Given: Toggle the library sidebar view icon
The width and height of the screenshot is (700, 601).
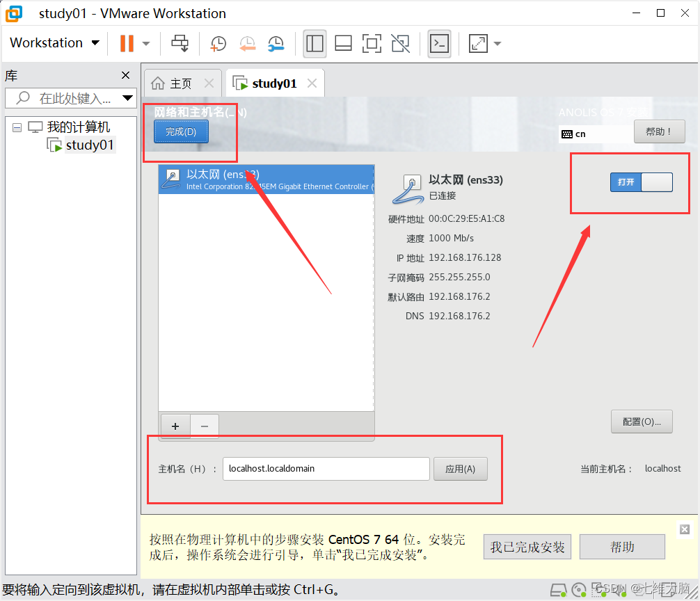Looking at the screenshot, I should 315,44.
